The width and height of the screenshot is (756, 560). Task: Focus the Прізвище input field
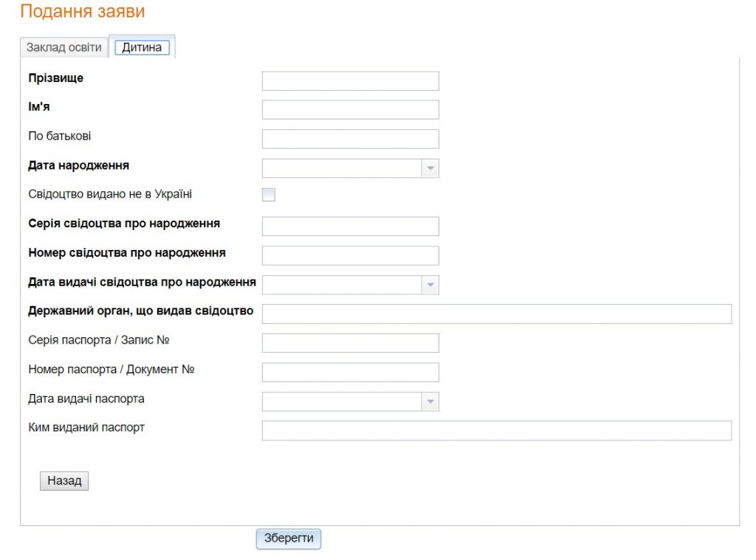pos(350,81)
